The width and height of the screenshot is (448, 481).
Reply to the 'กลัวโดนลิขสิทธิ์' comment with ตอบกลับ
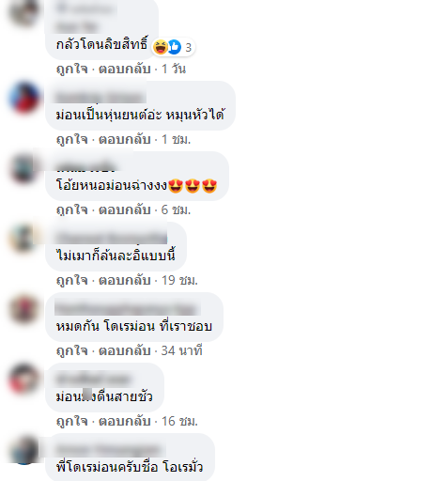[x=125, y=69]
